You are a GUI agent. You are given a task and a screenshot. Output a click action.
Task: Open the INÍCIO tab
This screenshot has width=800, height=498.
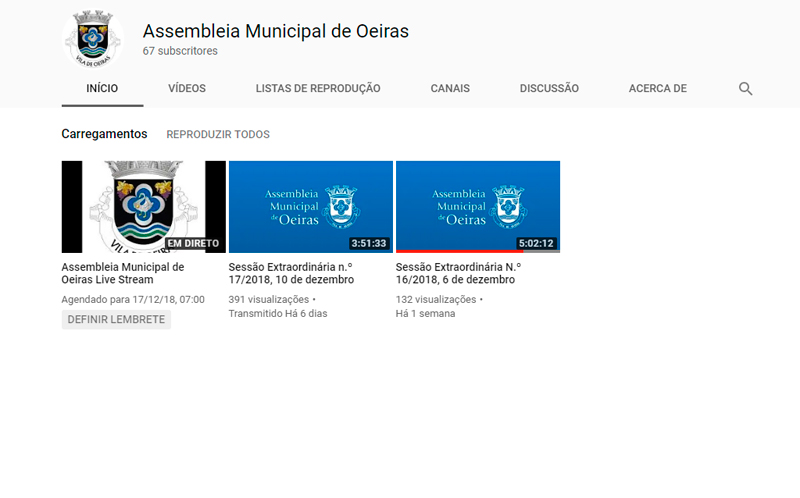pos(102,88)
